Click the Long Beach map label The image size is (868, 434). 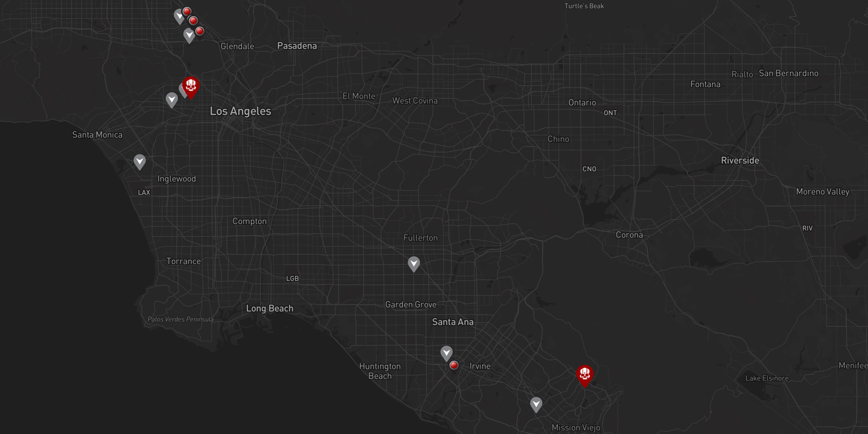pyautogui.click(x=270, y=309)
